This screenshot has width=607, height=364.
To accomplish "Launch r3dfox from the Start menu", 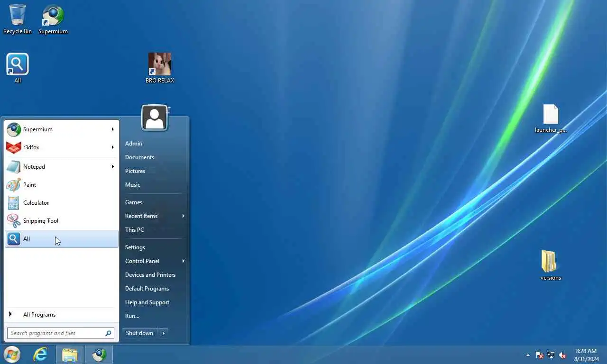I will point(61,147).
